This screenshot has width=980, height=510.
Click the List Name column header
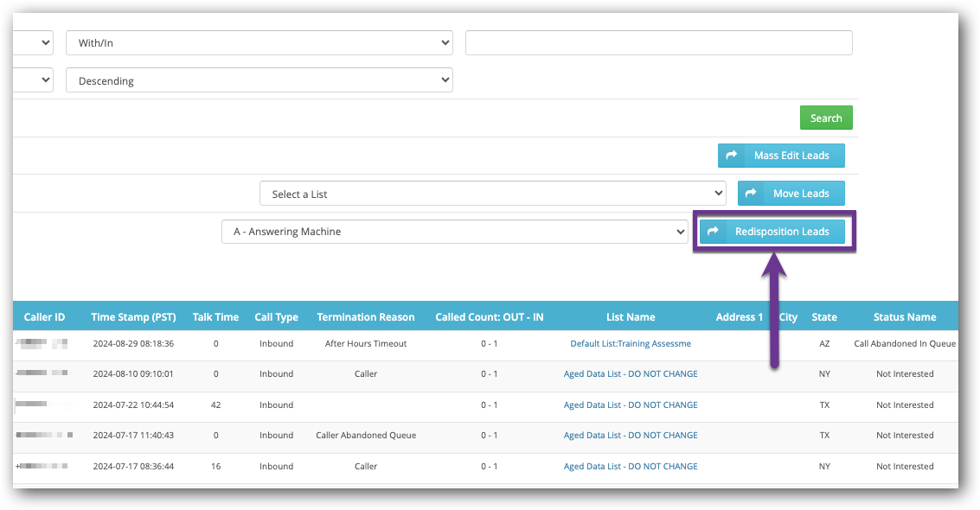(631, 317)
